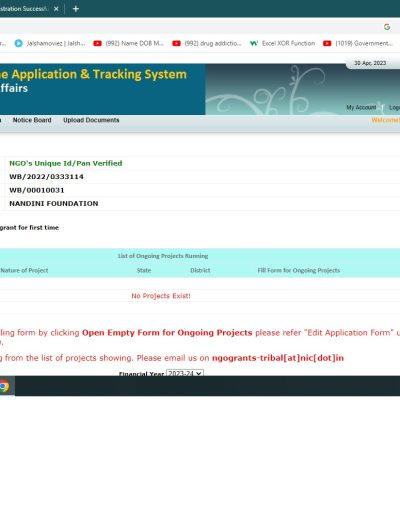400x516 pixels.
Task: Open the Name DOB YouTube bookmark
Action: [128, 43]
